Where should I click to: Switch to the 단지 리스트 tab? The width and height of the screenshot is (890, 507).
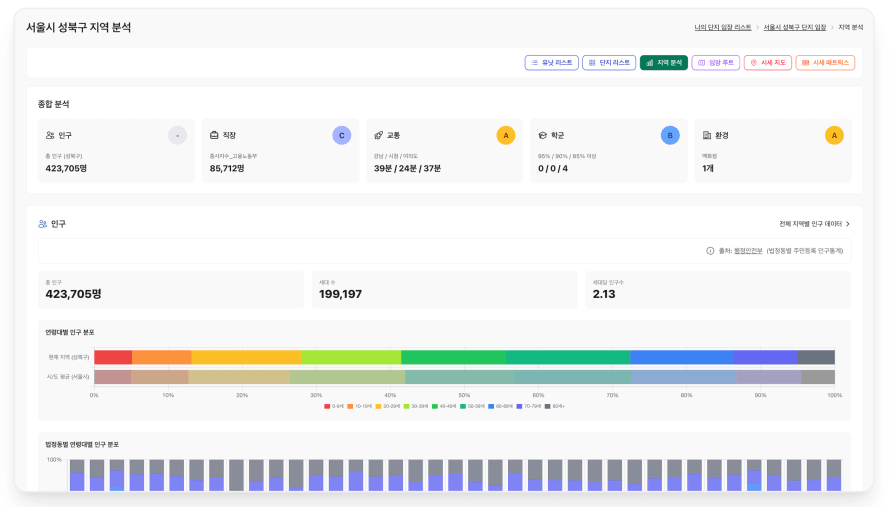[x=609, y=62]
